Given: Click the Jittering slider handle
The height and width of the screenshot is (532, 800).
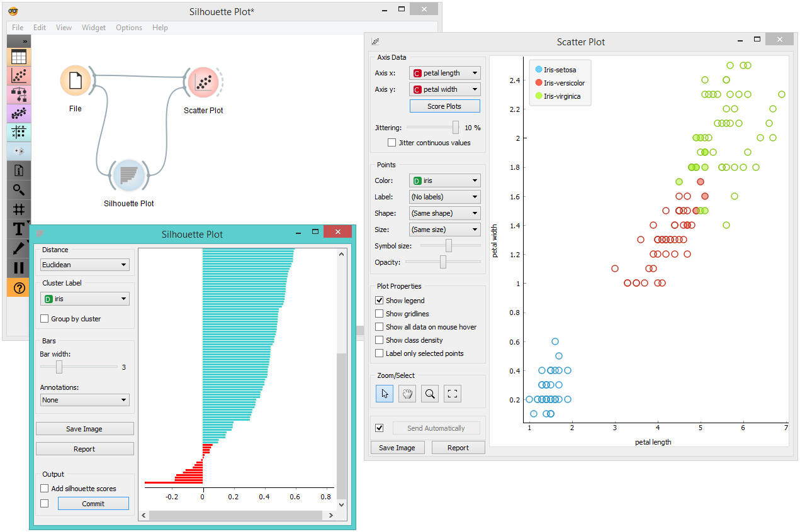Looking at the screenshot, I should [456, 127].
